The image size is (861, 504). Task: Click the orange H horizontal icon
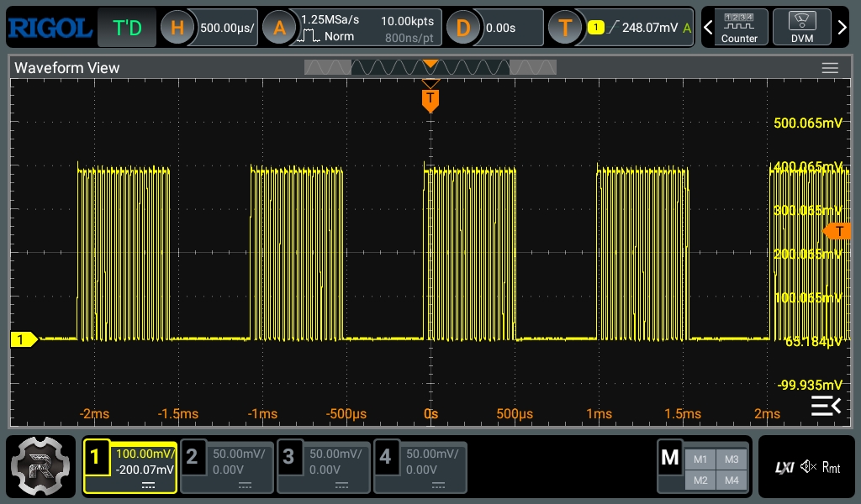tap(177, 28)
